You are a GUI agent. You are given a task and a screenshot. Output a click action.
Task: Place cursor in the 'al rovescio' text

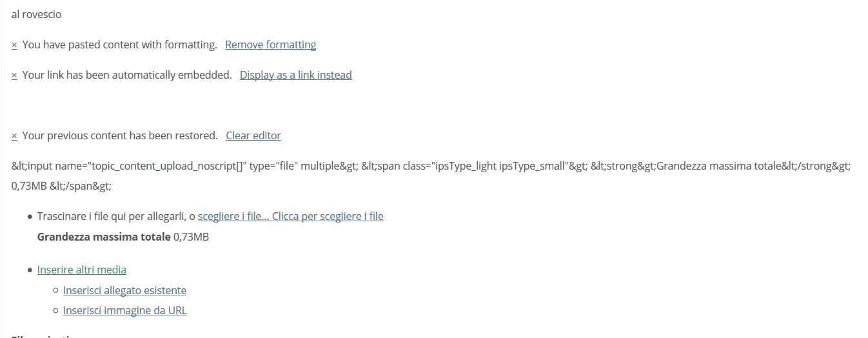37,14
